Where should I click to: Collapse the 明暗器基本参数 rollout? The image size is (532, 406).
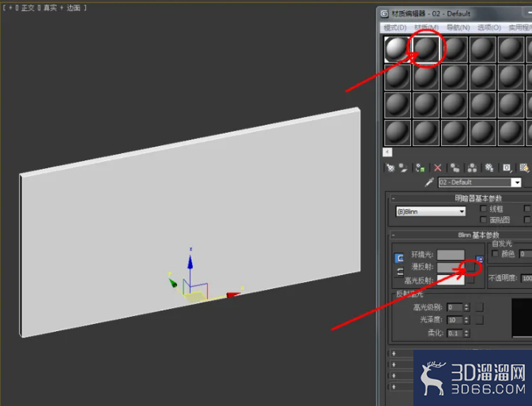(393, 198)
